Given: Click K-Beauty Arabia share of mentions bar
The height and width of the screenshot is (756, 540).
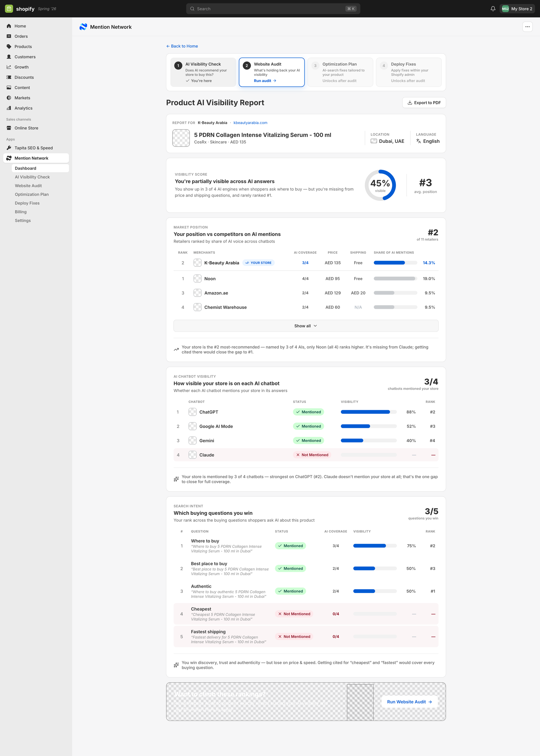Looking at the screenshot, I should tap(395, 263).
